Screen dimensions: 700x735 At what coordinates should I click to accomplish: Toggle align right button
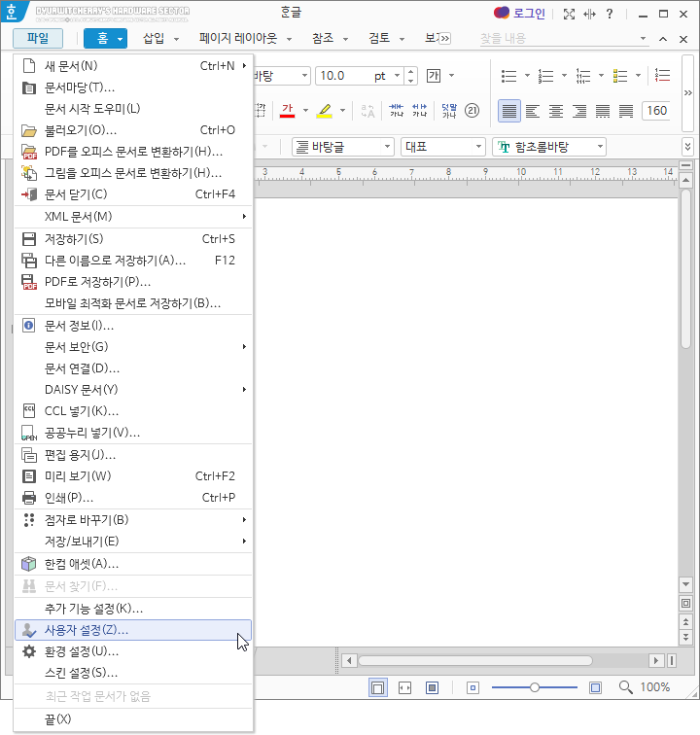(579, 111)
